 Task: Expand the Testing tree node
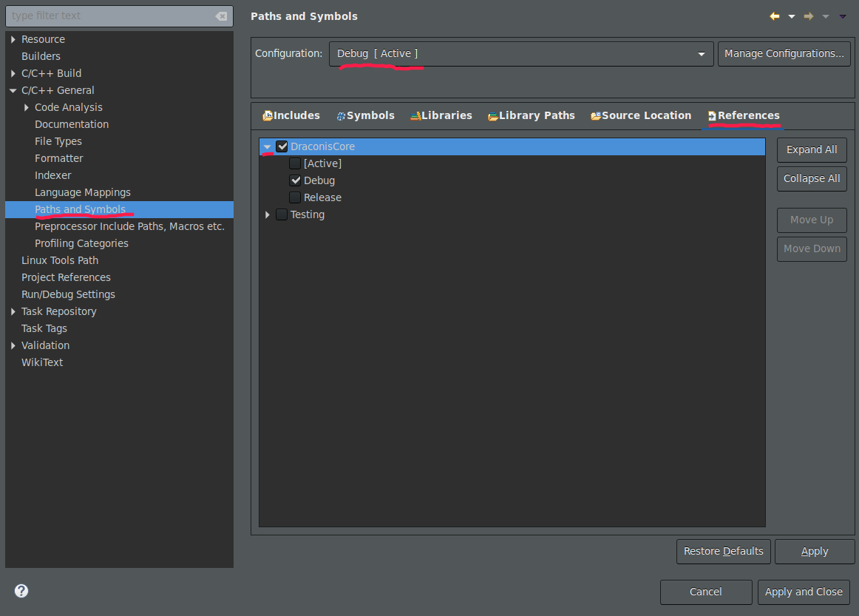268,215
